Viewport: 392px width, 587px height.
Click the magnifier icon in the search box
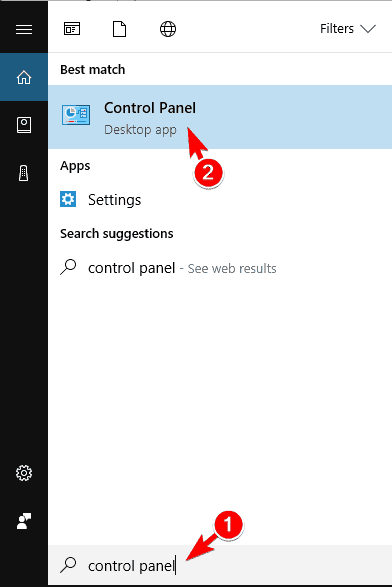click(68, 565)
